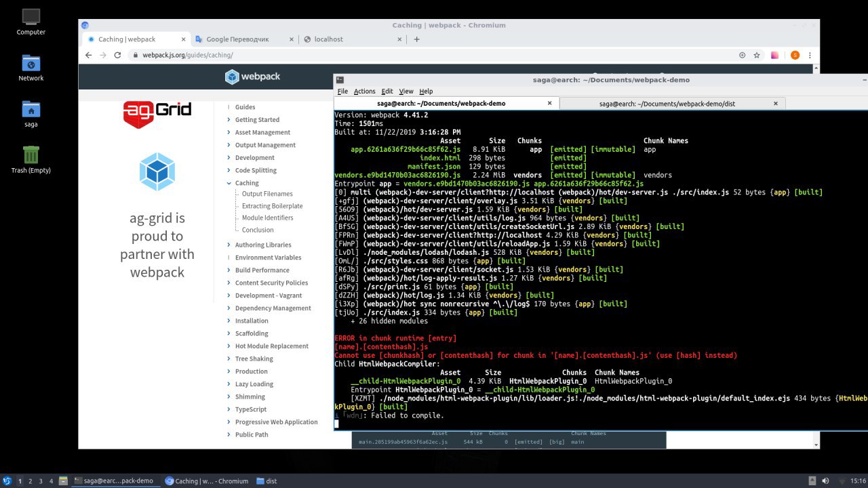
Task: Open the terminal Actions menu
Action: (364, 91)
